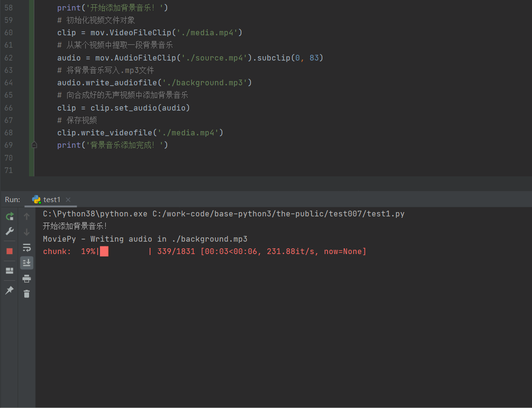Click the Run: panel label
Viewport: 532px width, 408px height.
pos(12,200)
